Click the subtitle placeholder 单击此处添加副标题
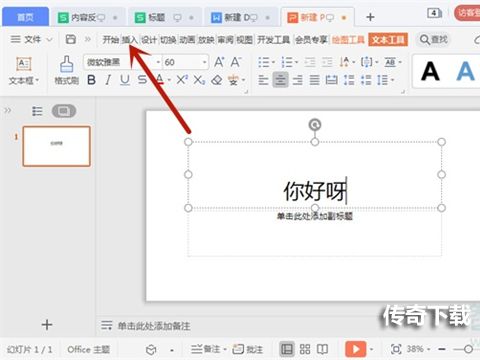The image size is (480, 360). (x=315, y=216)
